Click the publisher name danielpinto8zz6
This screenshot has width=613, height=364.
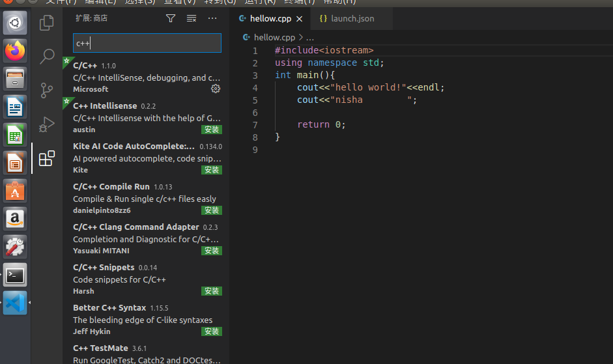(102, 210)
